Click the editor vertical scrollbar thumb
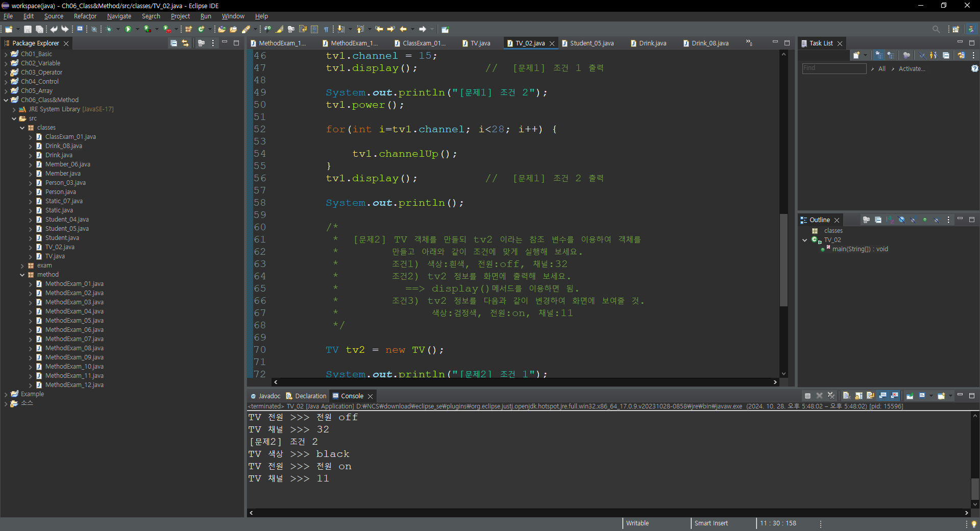This screenshot has height=531, width=980. coord(783,260)
